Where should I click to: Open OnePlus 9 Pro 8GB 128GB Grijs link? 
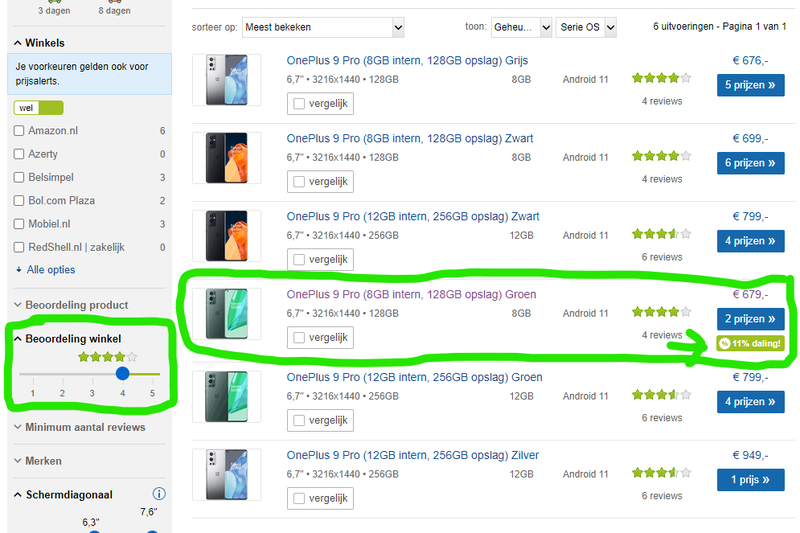click(407, 60)
